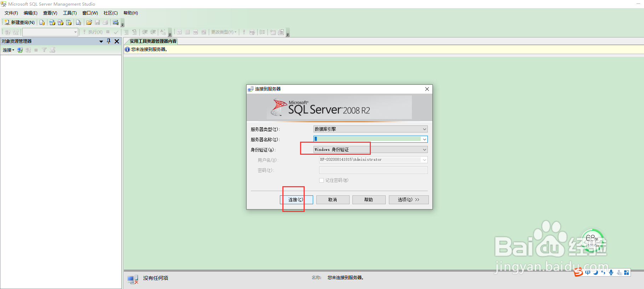Click the Increase Indent icon
Screen dimensions: 644x289
[153, 32]
